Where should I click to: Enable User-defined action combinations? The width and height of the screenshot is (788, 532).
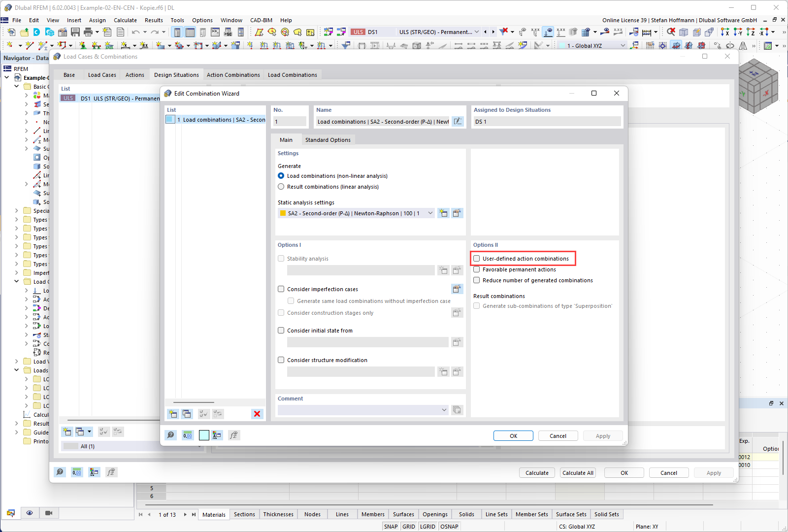(x=476, y=258)
